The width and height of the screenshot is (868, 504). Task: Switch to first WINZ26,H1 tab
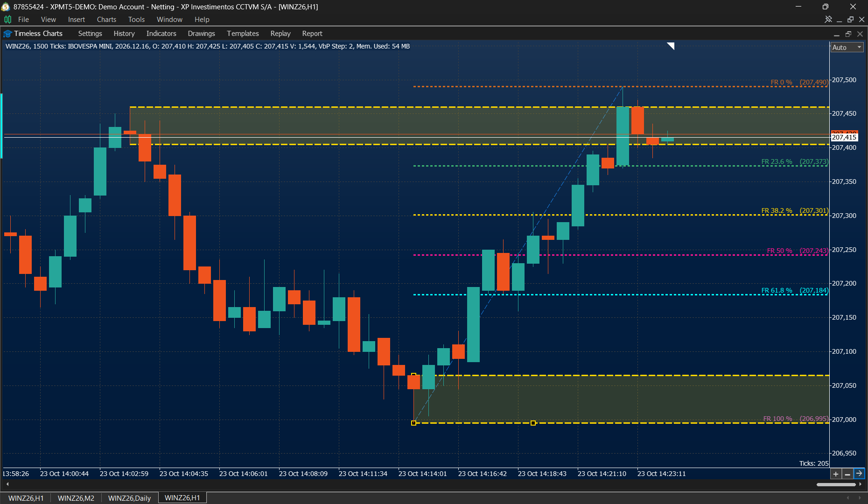[26, 498]
